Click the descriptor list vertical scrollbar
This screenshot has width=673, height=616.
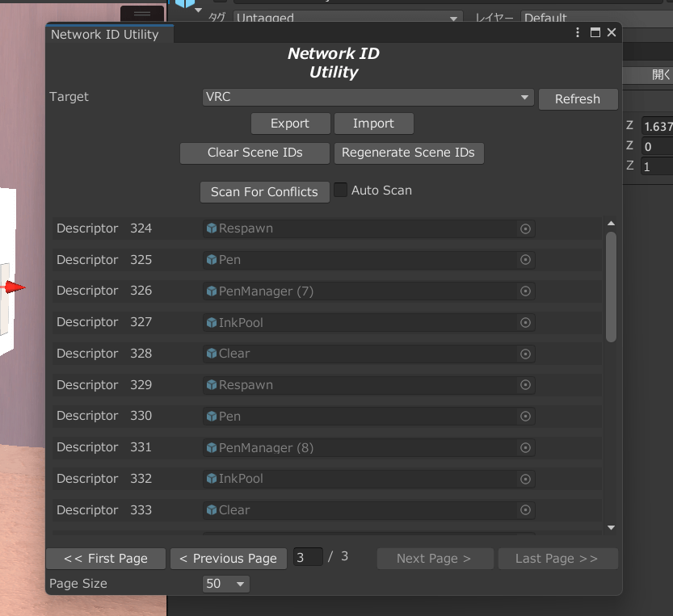(x=611, y=287)
